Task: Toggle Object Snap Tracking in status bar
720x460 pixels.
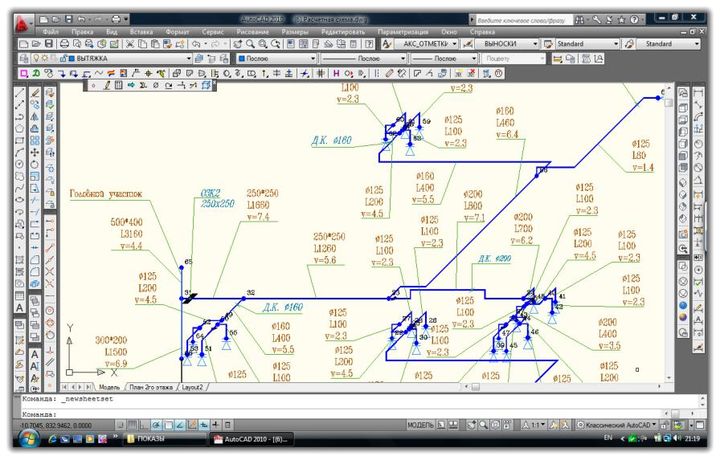Action: point(180,425)
